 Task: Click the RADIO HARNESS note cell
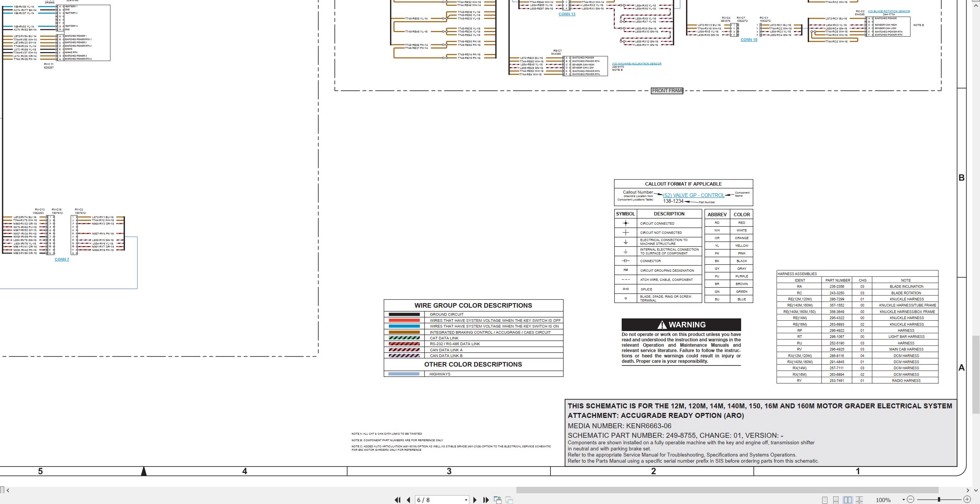click(x=906, y=381)
